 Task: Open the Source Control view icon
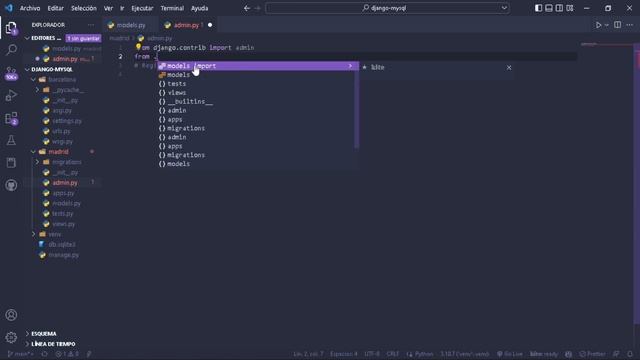coord(11,73)
